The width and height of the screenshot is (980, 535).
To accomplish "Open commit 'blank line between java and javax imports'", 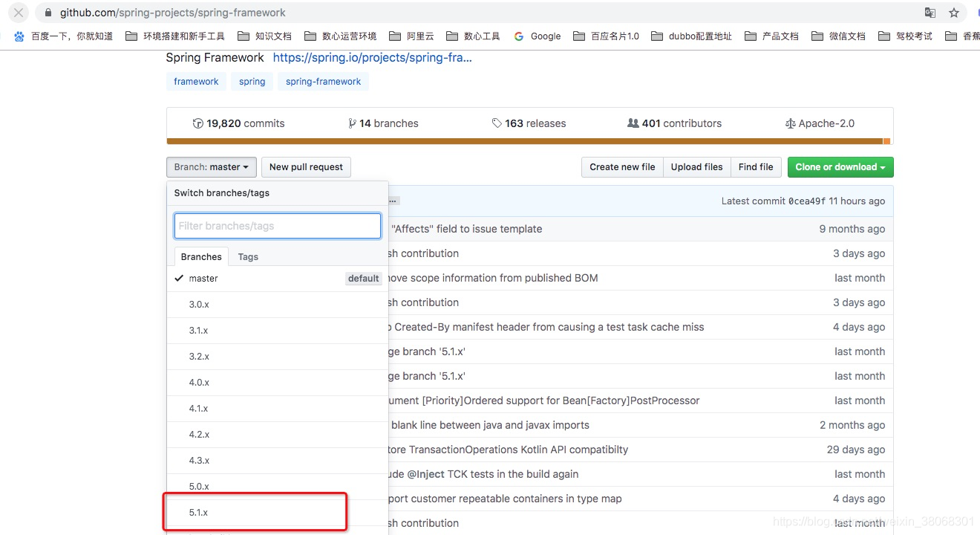I will pyautogui.click(x=490, y=425).
